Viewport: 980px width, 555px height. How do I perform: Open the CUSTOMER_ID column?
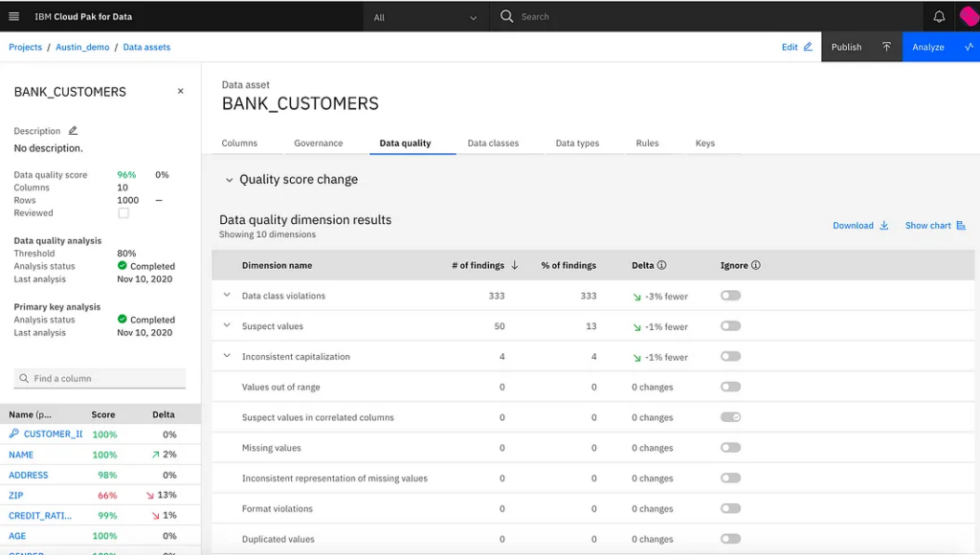point(54,433)
